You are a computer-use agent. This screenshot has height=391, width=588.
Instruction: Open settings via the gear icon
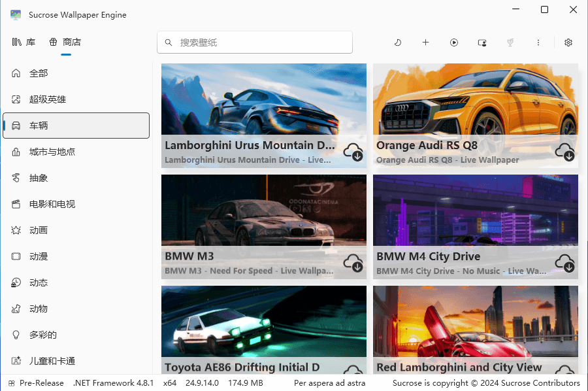568,42
